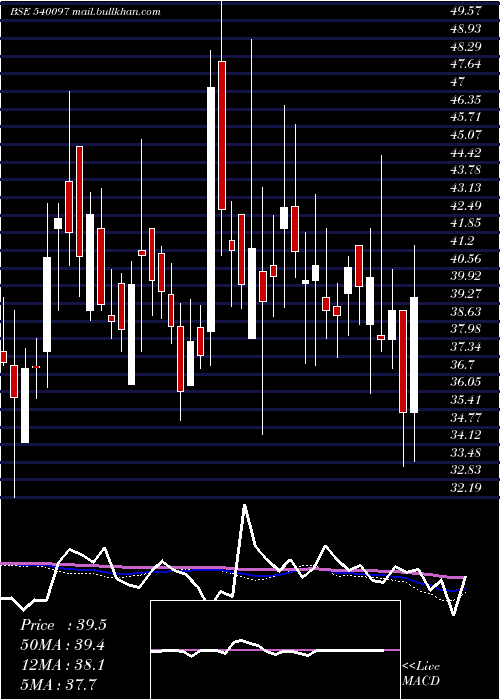Click the 36.7 price axis label
500x700 pixels.
(462, 365)
